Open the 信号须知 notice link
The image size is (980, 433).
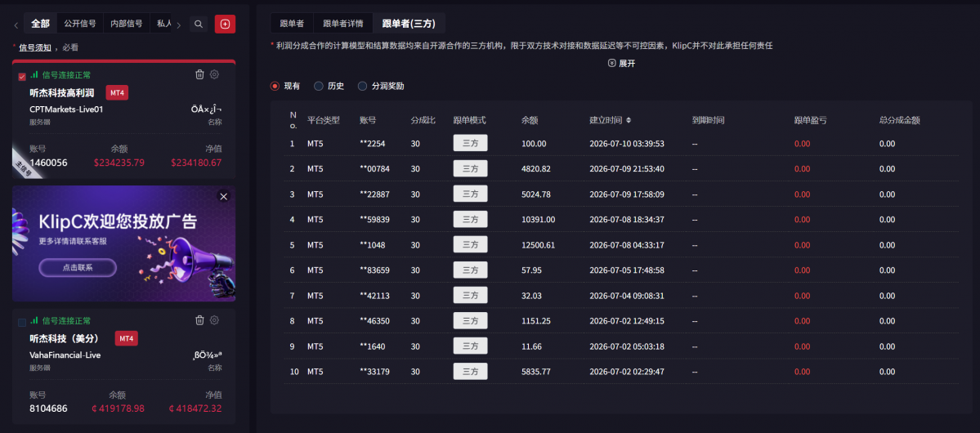click(x=35, y=47)
